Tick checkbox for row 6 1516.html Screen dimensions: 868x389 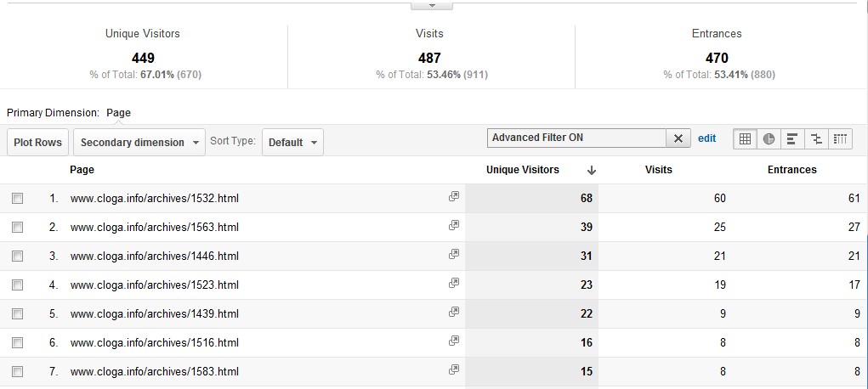[x=18, y=342]
